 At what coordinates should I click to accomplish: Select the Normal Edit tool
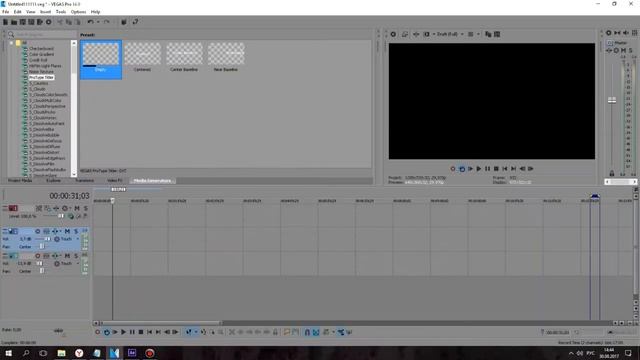pyautogui.click(x=189, y=332)
